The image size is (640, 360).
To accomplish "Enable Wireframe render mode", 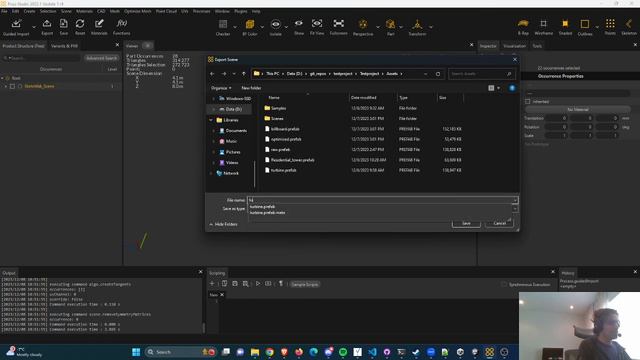I will [x=543, y=24].
